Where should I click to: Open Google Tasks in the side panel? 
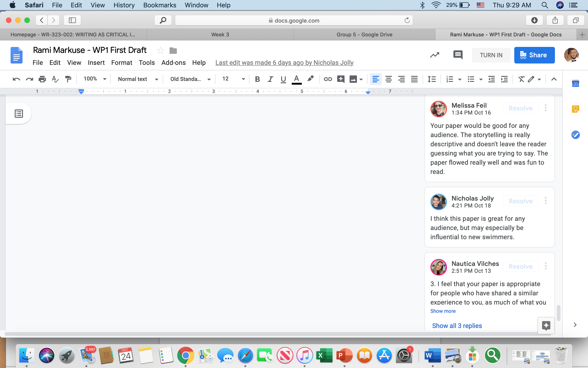pos(575,135)
